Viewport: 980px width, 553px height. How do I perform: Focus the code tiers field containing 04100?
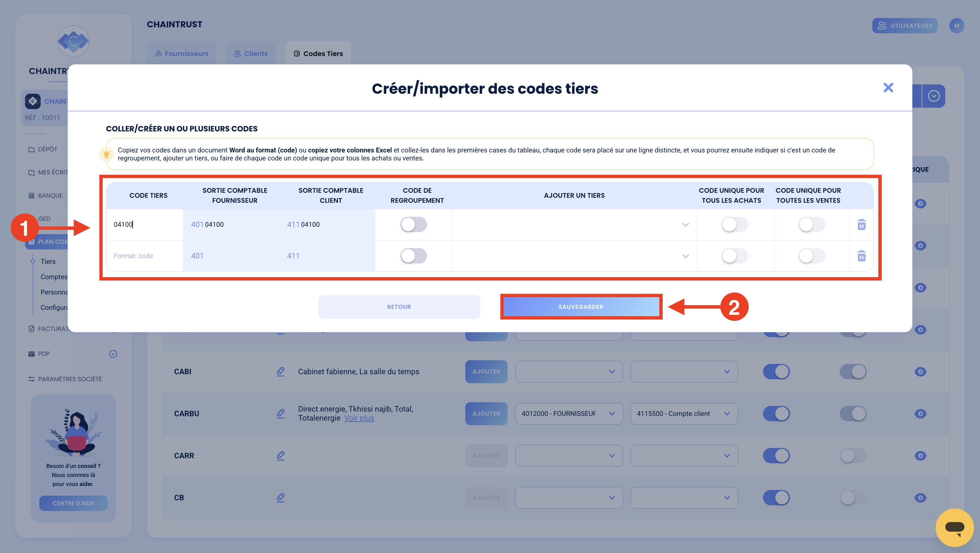145,224
